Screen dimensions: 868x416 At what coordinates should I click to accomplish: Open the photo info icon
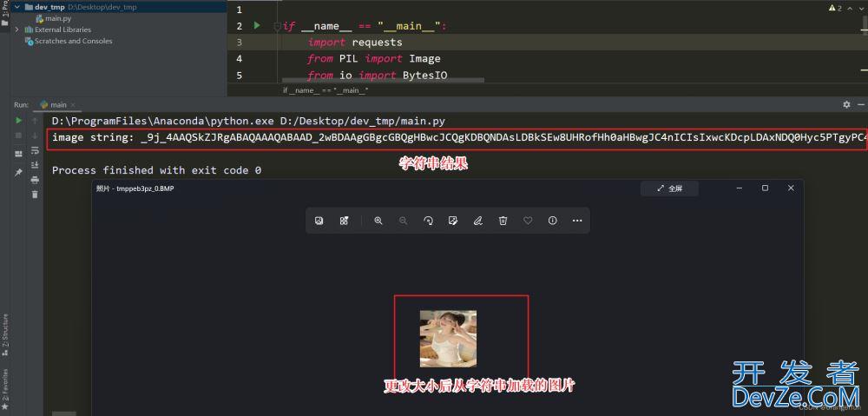552,221
